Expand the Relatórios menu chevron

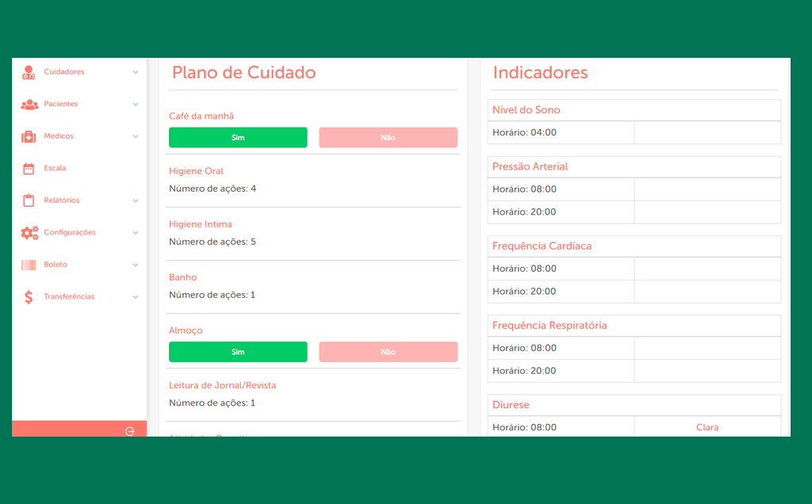tap(135, 200)
